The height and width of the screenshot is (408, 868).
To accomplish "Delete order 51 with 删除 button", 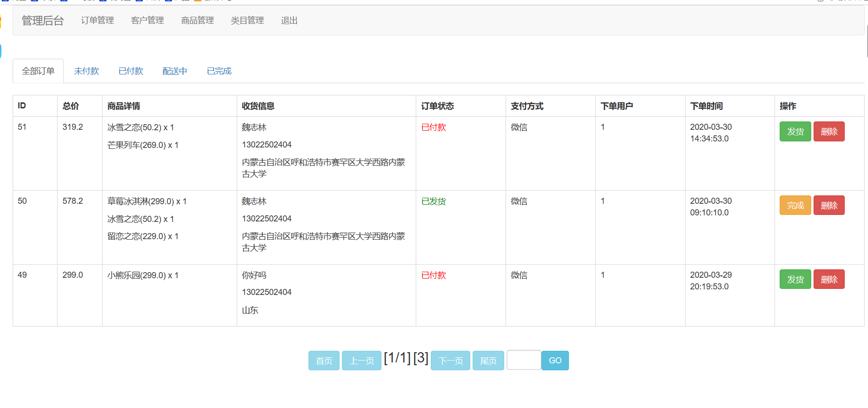I will tap(828, 132).
